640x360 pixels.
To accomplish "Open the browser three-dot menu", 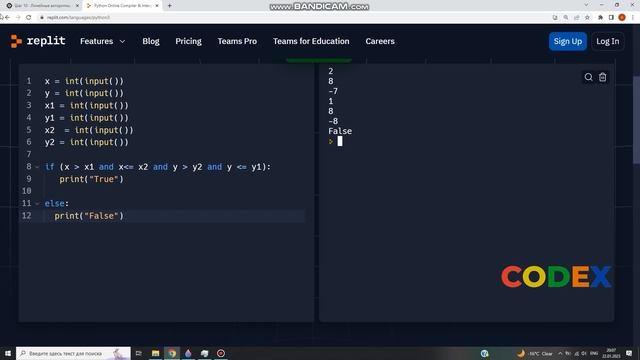I will tap(633, 18).
